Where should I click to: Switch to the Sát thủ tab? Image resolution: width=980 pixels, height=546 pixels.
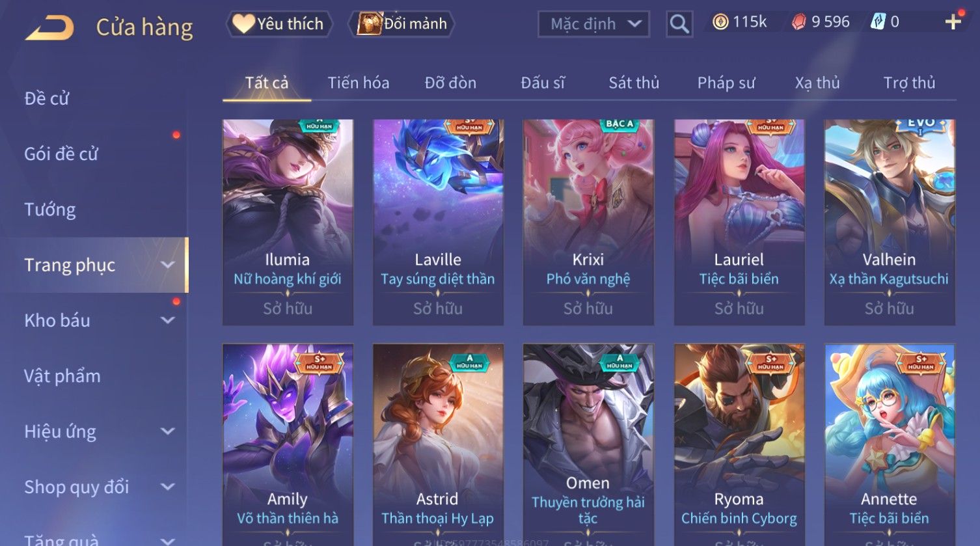click(x=634, y=83)
